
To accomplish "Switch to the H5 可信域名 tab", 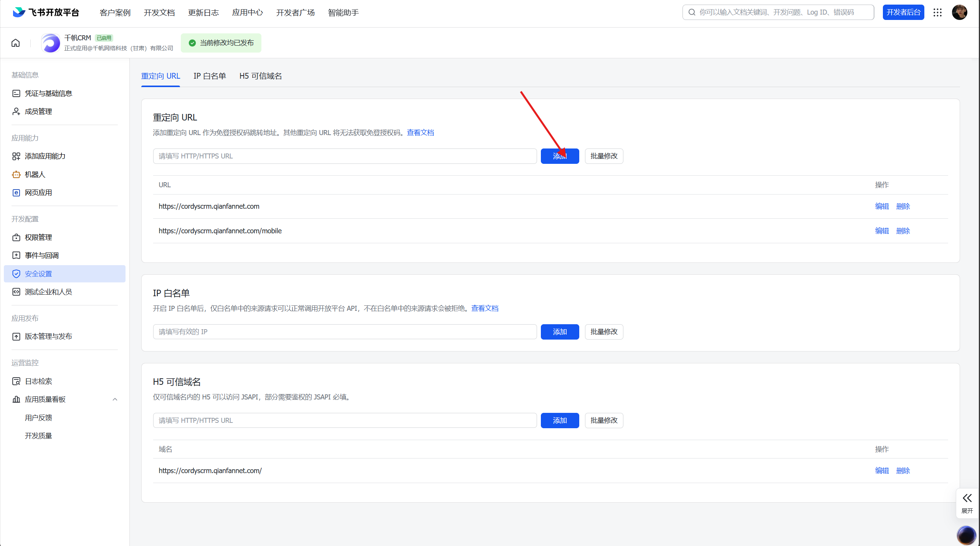I will pyautogui.click(x=260, y=76).
